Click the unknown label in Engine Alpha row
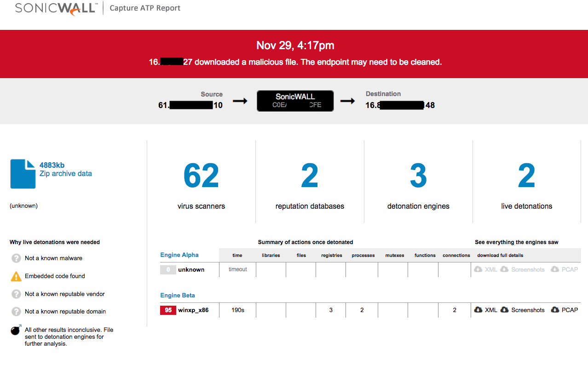 [x=191, y=270]
